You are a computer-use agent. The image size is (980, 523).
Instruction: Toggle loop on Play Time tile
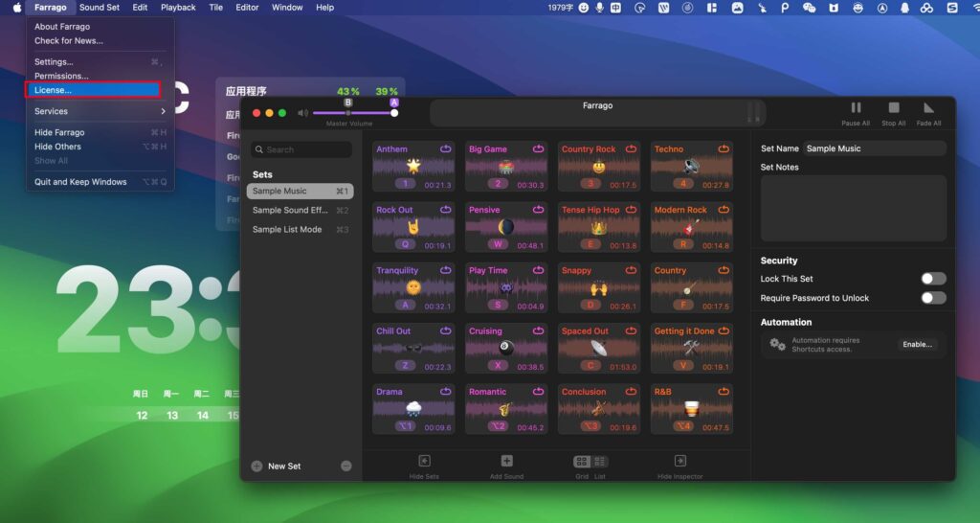click(x=538, y=270)
